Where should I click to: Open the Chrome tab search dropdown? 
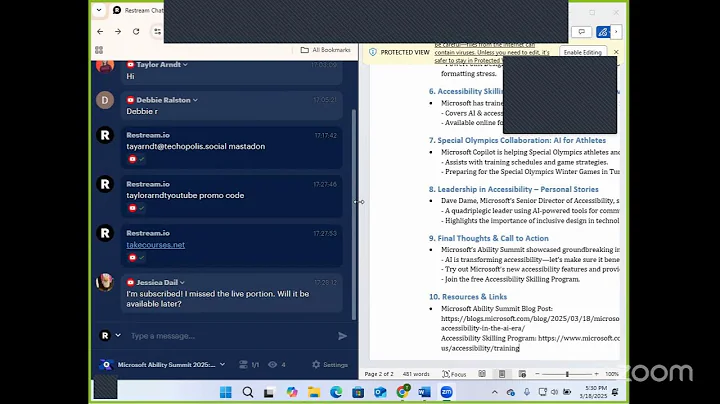coord(99,10)
